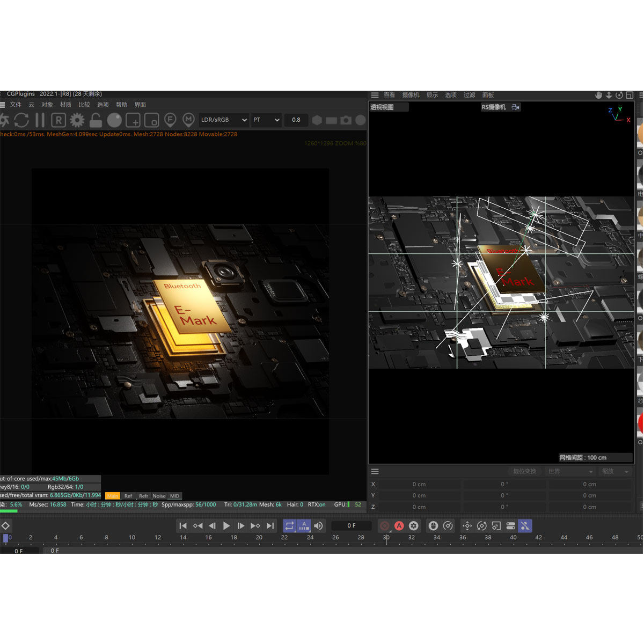The image size is (644, 644).
Task: Open the viewport 查看 menu
Action: (x=390, y=95)
